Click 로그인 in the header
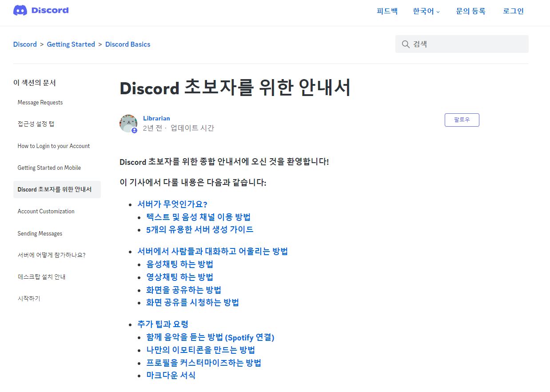This screenshot has width=550, height=392. [514, 11]
